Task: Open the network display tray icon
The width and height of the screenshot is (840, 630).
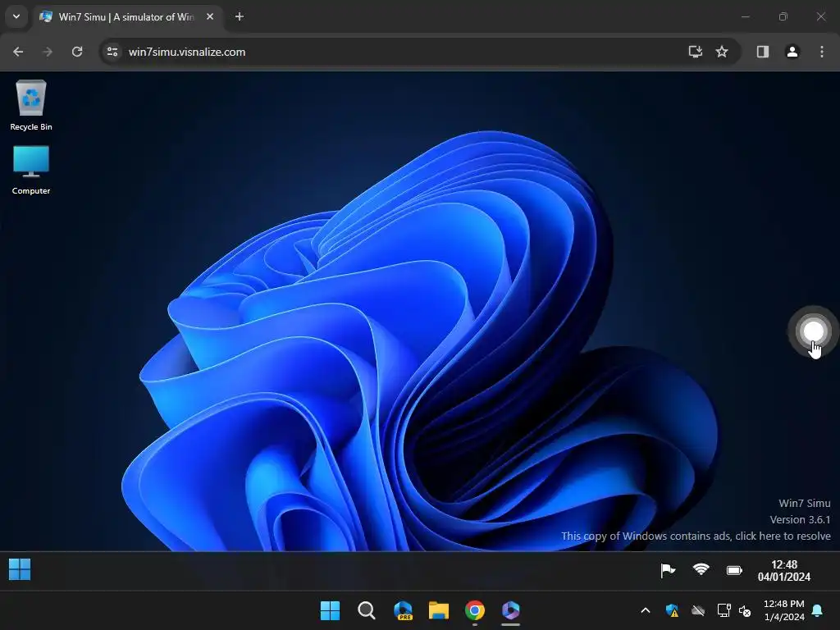Action: click(724, 610)
